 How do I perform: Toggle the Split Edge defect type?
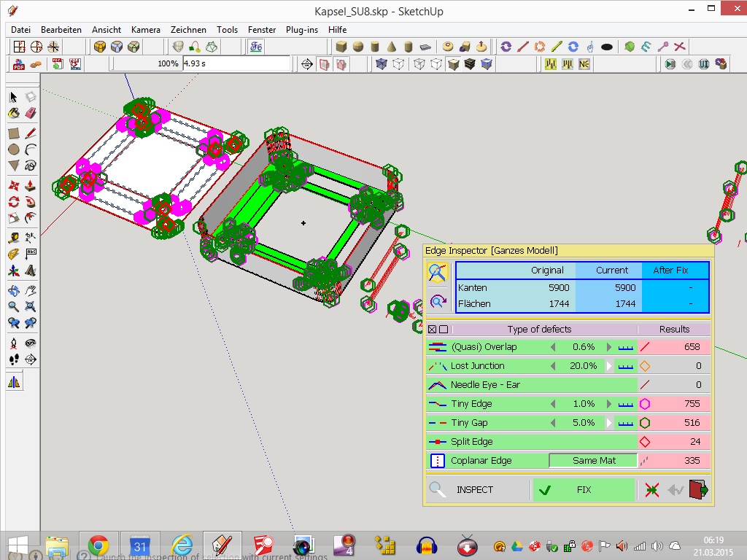pos(471,442)
